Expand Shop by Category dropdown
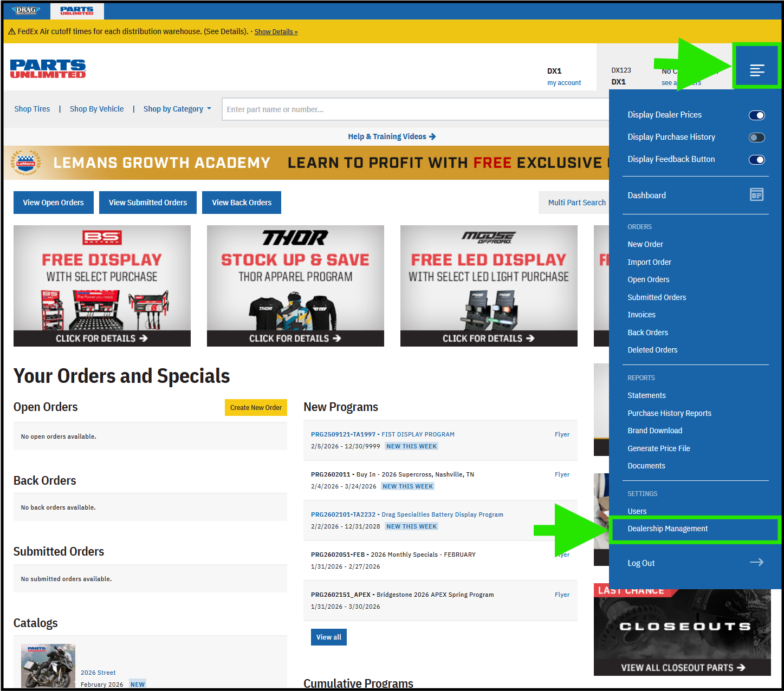This screenshot has height=691, width=784. (177, 109)
